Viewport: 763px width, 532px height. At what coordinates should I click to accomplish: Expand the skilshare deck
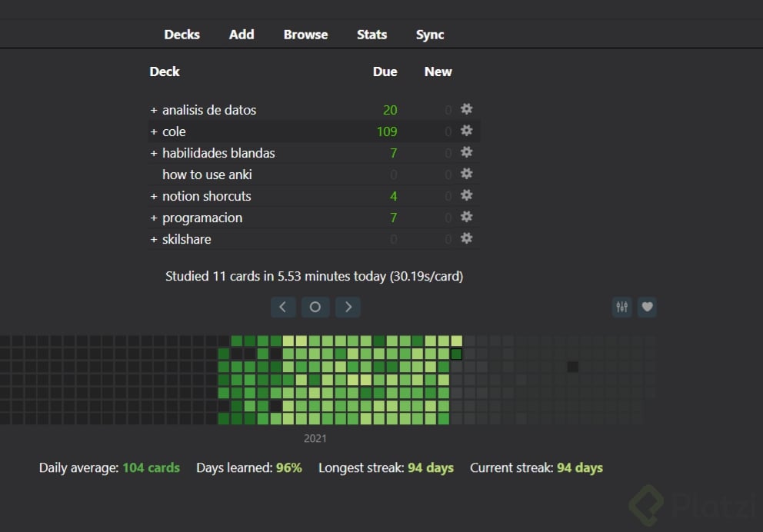pos(154,239)
